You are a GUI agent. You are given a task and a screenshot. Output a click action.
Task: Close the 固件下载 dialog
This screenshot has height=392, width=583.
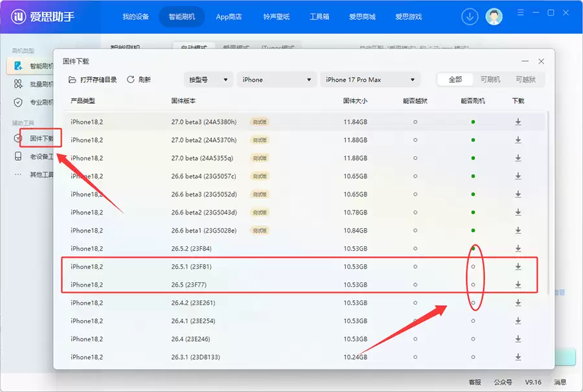542,62
